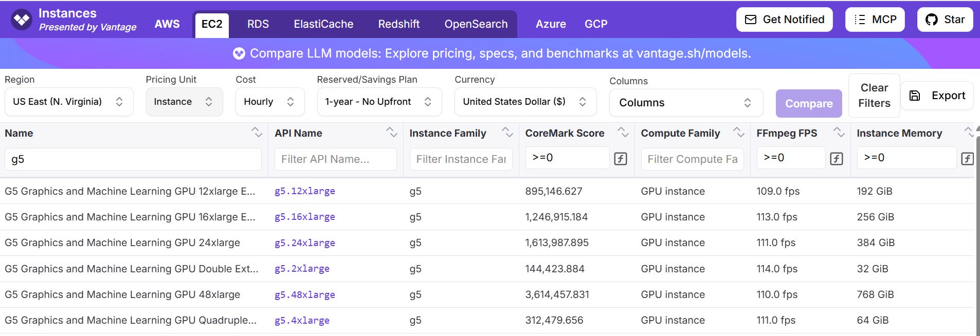Screen dimensions: 980x336
Task: Open the g5.4xlarge API link
Action: point(302,320)
